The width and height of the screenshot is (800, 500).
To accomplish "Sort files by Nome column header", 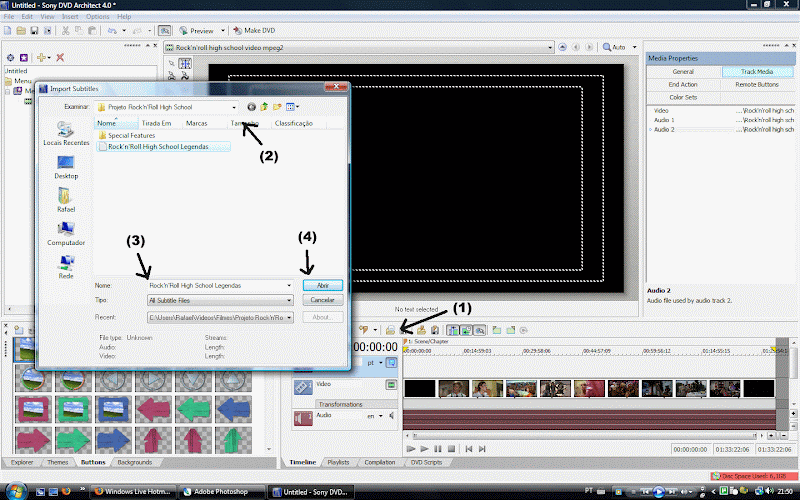I will (x=116, y=123).
